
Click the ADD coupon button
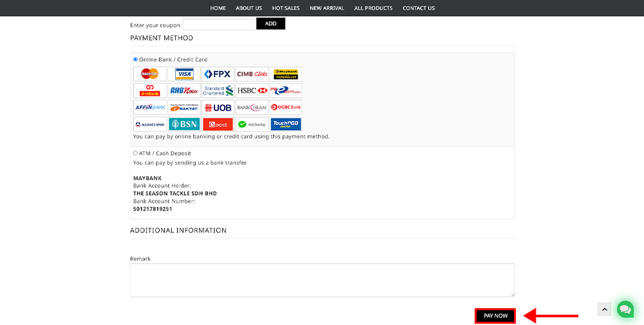[x=270, y=23]
